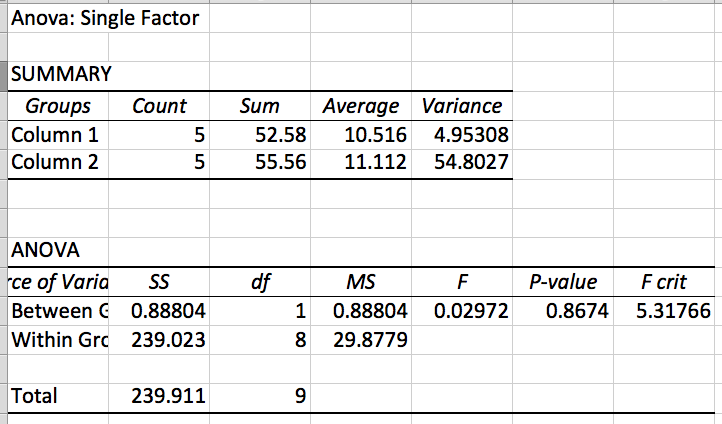
Task: Click the F statistic value 0.02972
Action: coord(472,310)
